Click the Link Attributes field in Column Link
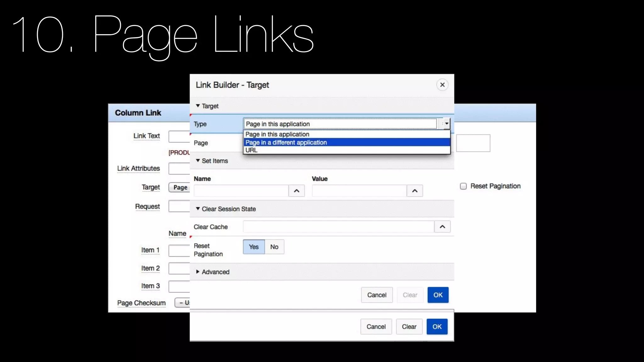This screenshot has width=644, height=362. tap(179, 169)
